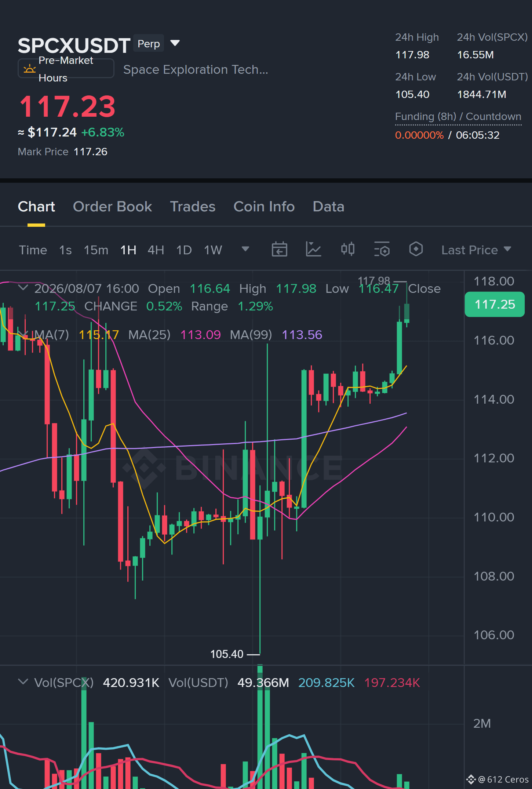Click the 117.25 current price axis tag
Image resolution: width=532 pixels, height=789 pixels.
495,304
